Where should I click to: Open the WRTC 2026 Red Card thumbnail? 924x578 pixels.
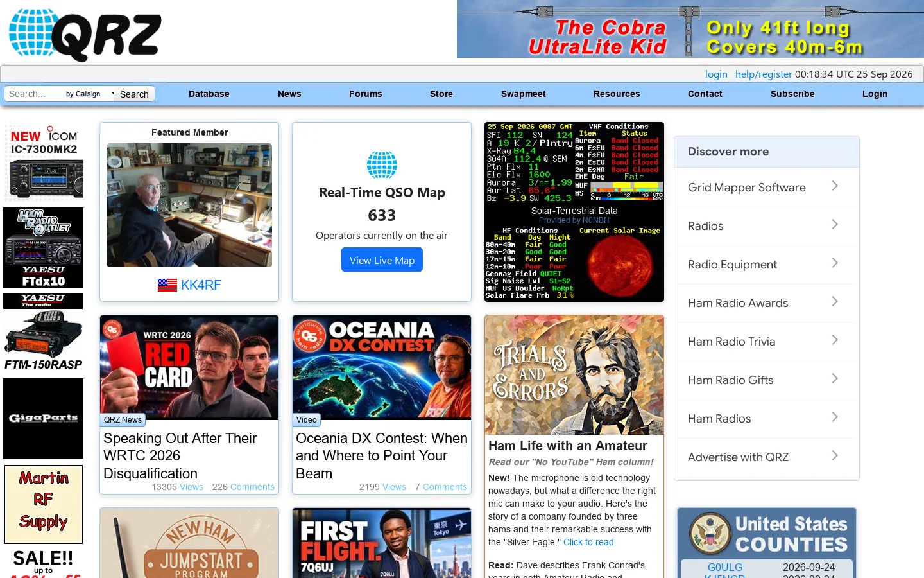pyautogui.click(x=189, y=367)
